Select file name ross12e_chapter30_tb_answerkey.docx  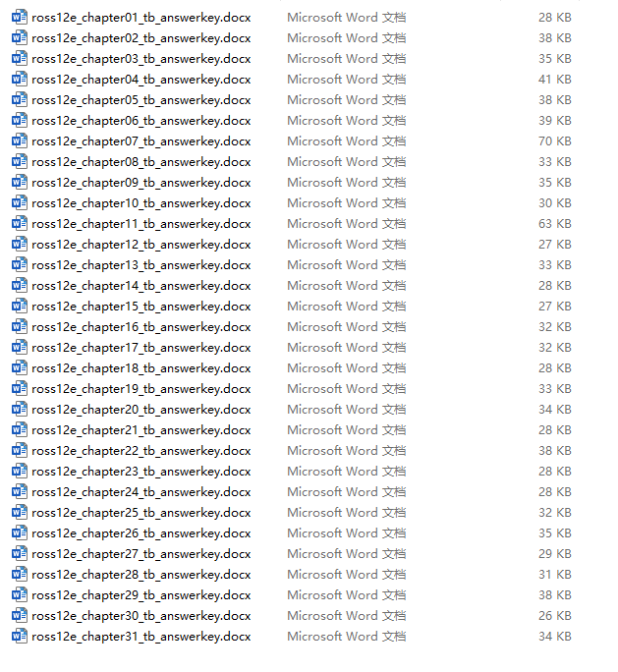(x=141, y=616)
